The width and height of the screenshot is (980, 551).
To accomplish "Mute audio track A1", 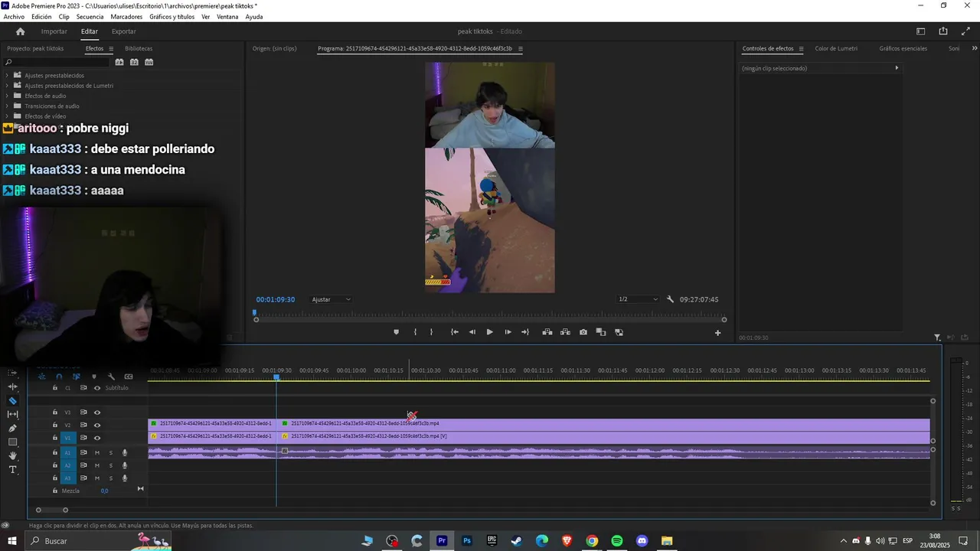I will (97, 452).
